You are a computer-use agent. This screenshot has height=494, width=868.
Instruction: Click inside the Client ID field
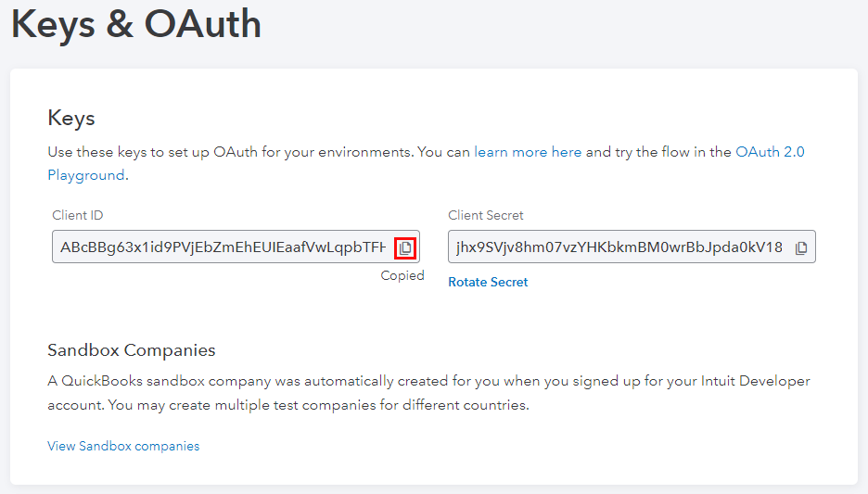[x=223, y=247]
